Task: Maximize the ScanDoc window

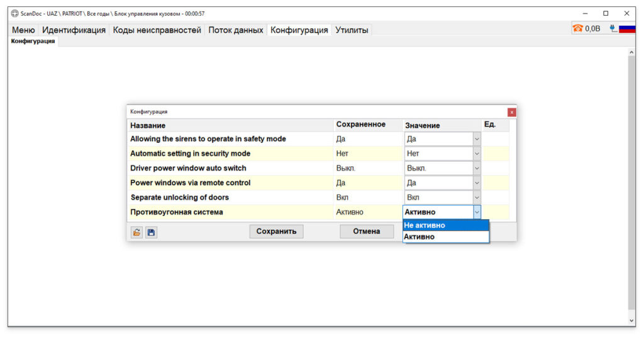Action: point(606,14)
